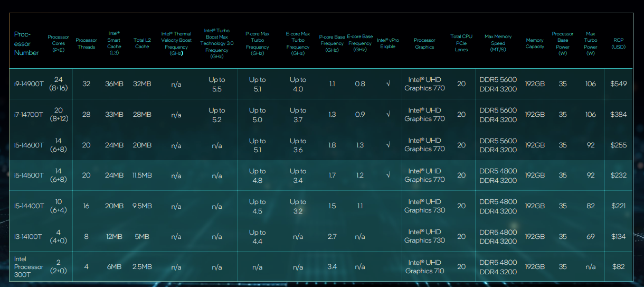Viewport: 644px width, 287px height.
Task: Click the 36MB Smart Cache value
Action: [114, 84]
